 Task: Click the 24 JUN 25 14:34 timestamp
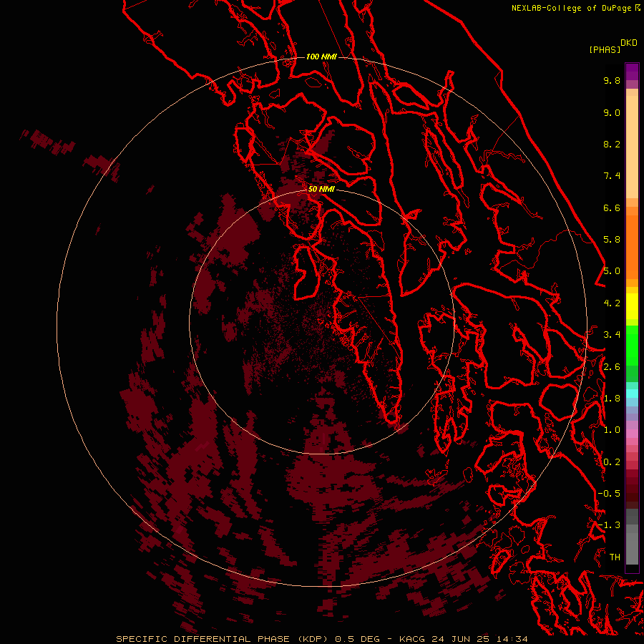coord(479,639)
